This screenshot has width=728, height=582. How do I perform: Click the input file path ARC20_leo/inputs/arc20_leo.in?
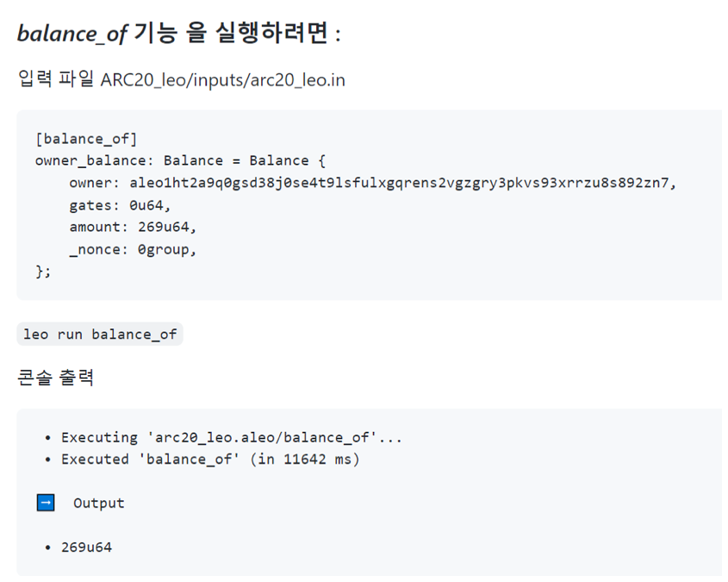coord(223,80)
